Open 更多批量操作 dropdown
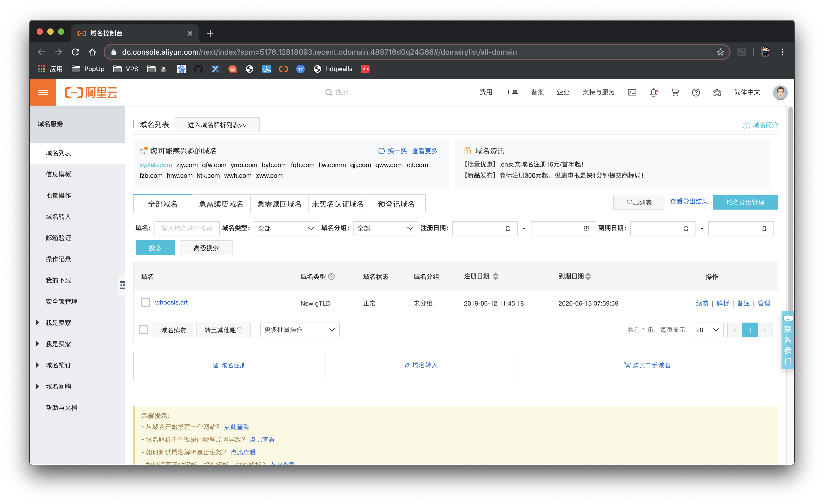This screenshot has width=824, height=504. pyautogui.click(x=300, y=330)
